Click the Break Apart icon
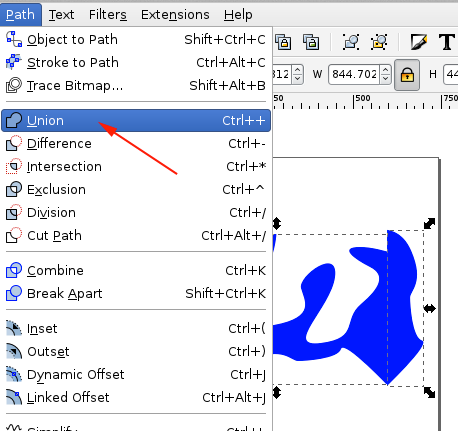 click(14, 293)
